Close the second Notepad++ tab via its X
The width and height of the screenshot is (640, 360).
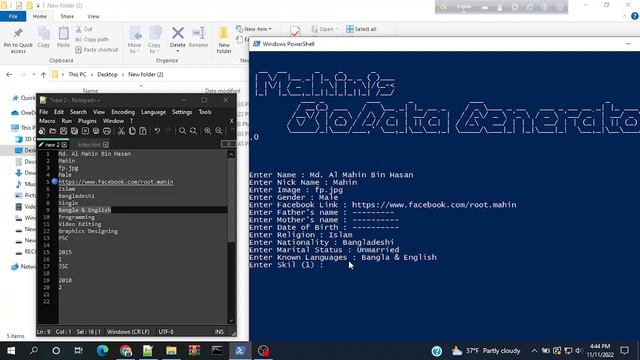tap(106, 145)
